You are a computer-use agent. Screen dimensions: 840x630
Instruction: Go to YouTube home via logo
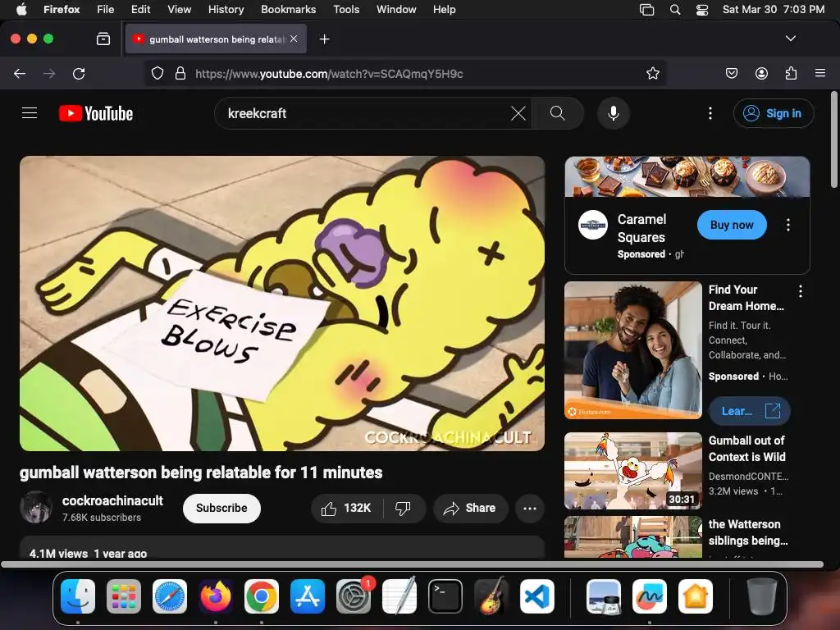pos(96,113)
